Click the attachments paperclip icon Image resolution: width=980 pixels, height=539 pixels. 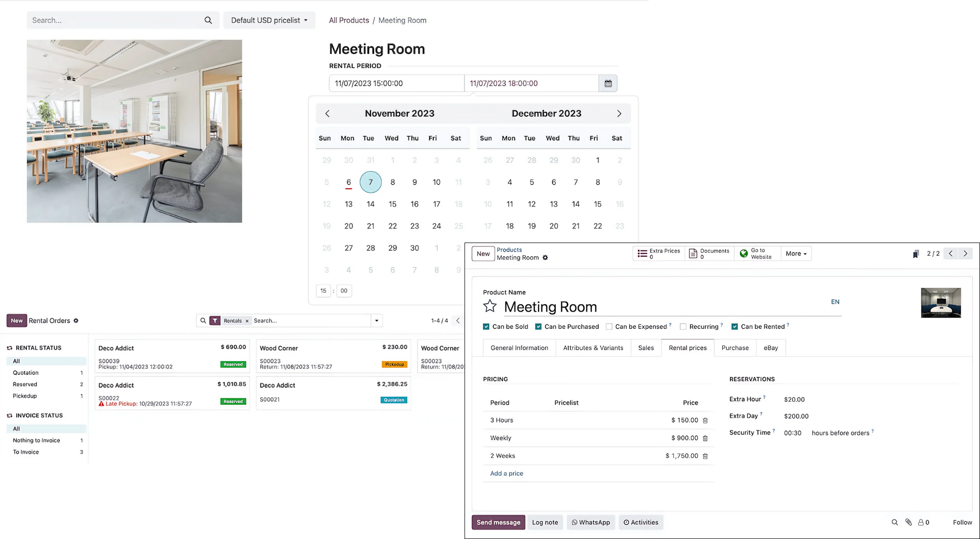click(908, 522)
